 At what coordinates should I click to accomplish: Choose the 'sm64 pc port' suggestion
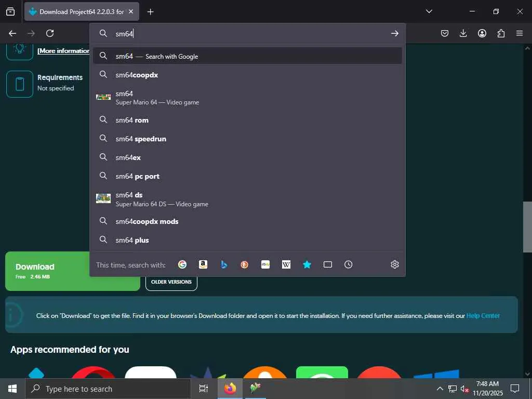[x=247, y=176]
